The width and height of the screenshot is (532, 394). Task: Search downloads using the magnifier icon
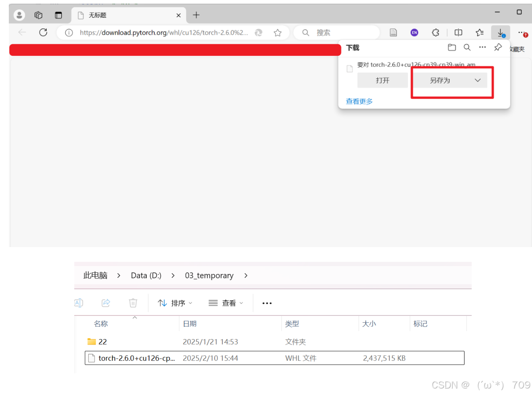(x=467, y=47)
